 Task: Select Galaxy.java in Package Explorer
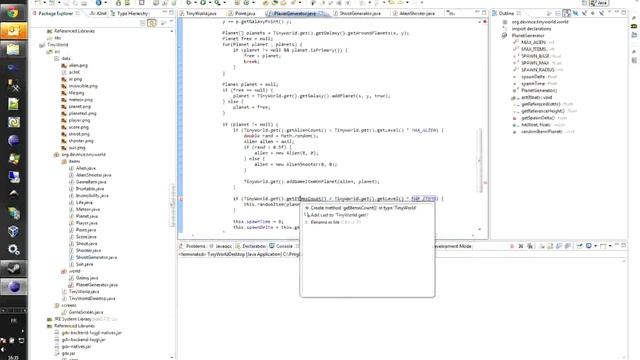83,278
